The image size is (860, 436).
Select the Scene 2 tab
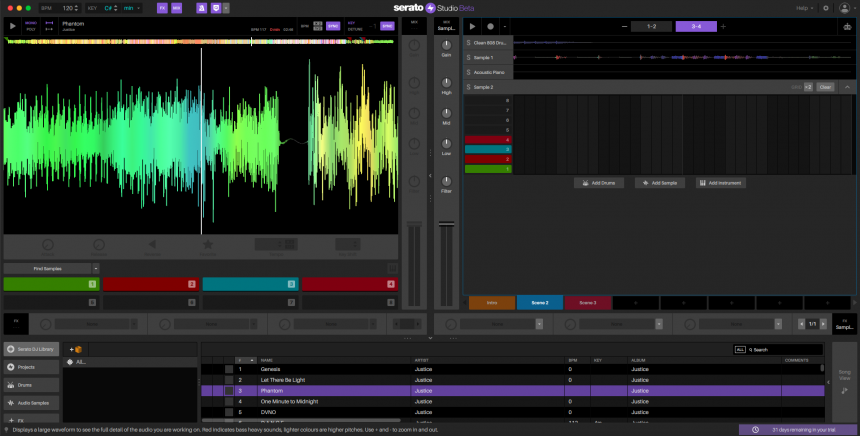pyautogui.click(x=539, y=301)
